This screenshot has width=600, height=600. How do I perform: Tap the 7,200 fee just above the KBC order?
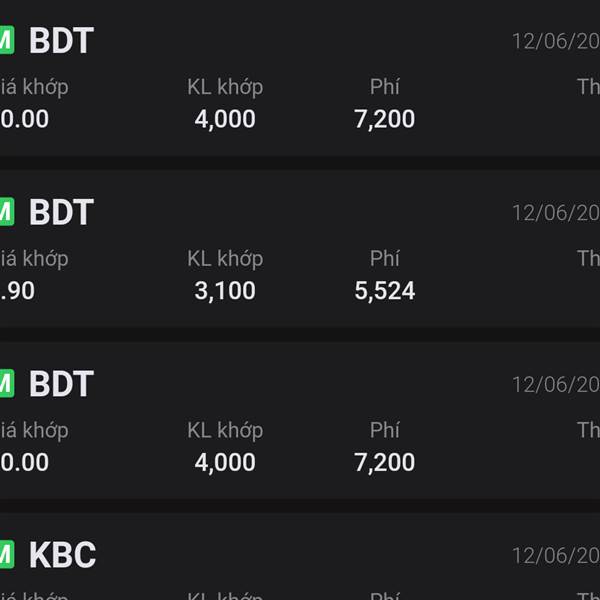pos(385,462)
